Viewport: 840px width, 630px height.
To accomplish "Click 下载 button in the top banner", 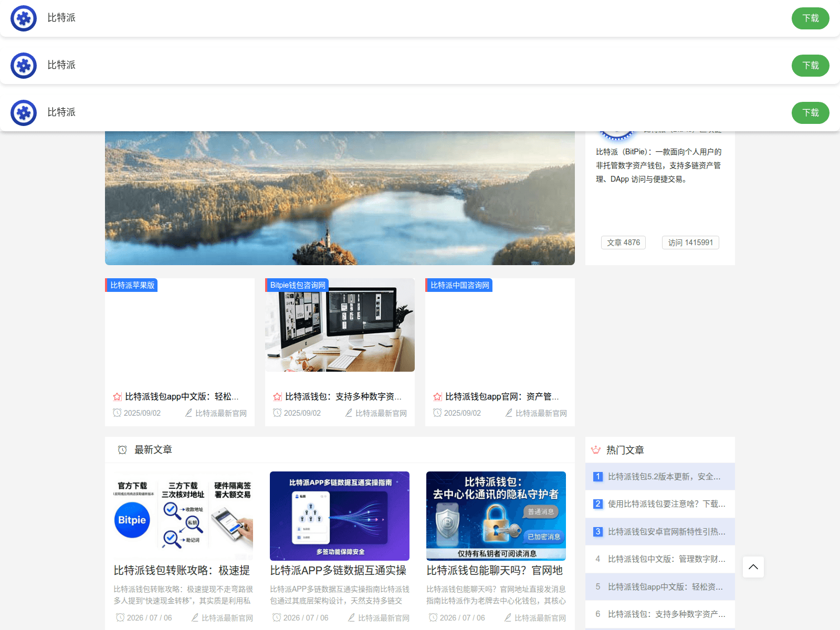I will (810, 18).
